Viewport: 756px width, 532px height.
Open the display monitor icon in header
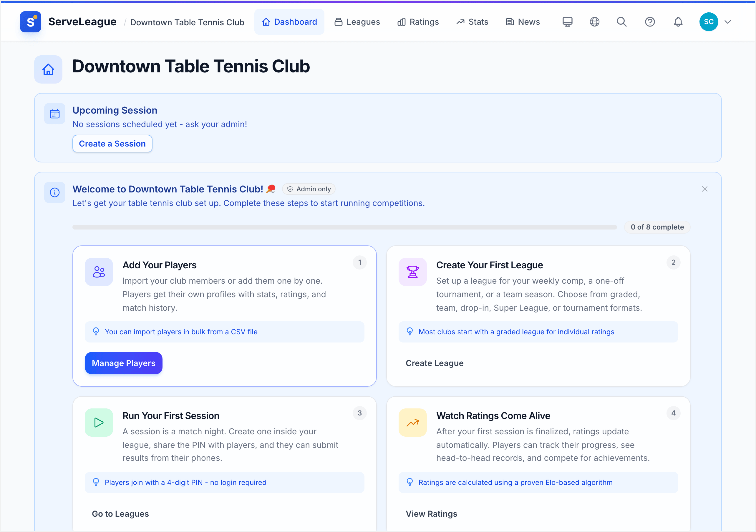click(567, 22)
